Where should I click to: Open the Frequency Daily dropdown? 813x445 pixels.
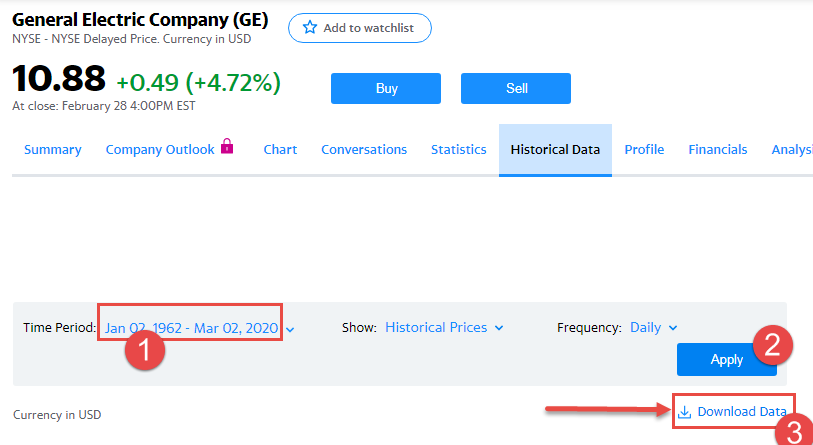(654, 327)
